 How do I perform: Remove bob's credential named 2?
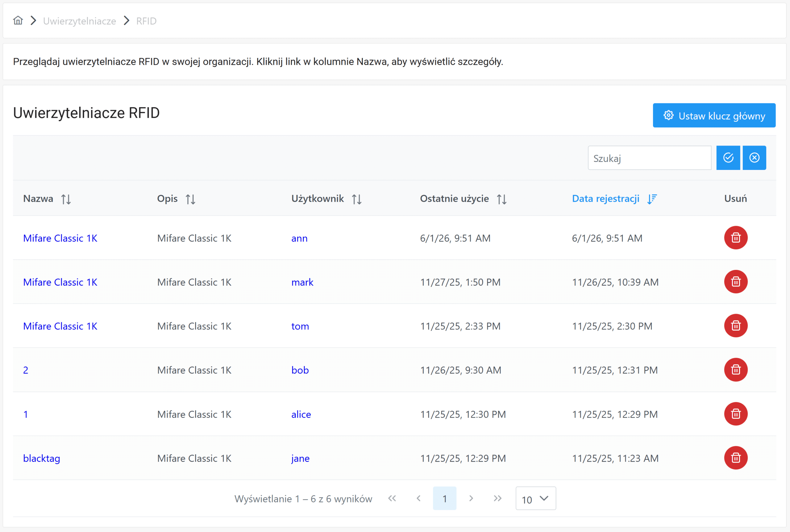(736, 369)
